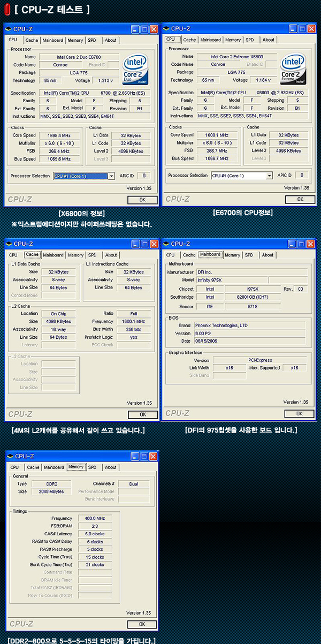Select the '1598.4 MHz' core speed value

point(57,135)
